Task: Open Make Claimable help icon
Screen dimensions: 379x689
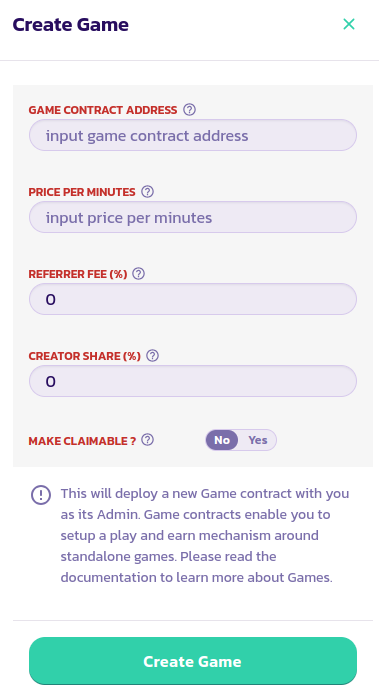Action: click(148, 440)
